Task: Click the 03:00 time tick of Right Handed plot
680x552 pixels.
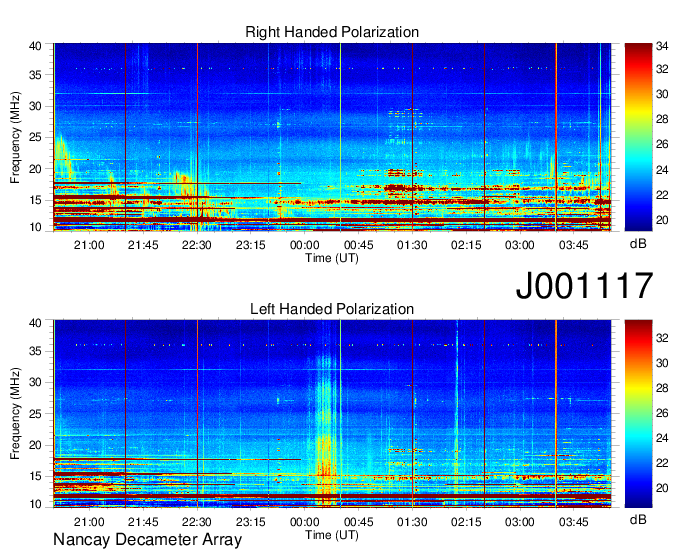Action: tap(520, 245)
